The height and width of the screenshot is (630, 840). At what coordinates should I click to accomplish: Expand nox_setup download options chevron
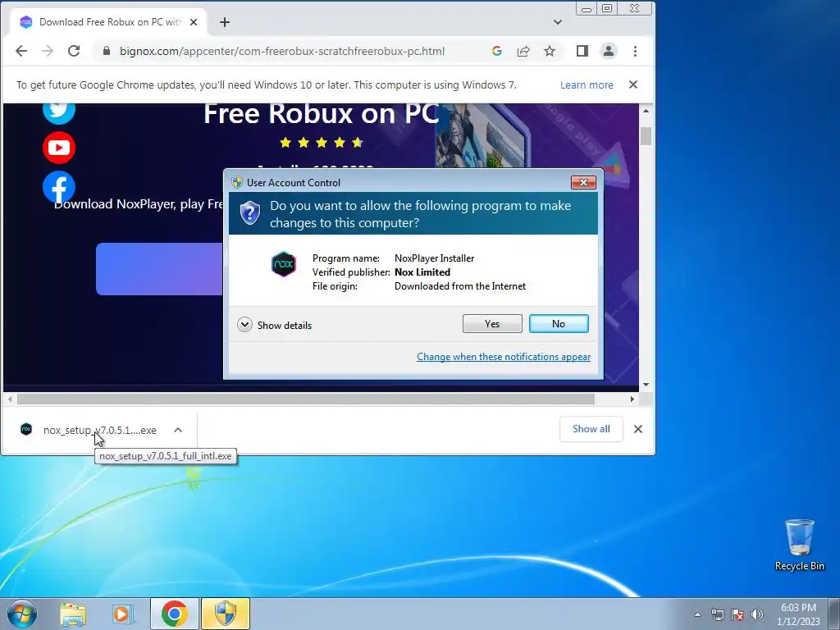pos(178,430)
